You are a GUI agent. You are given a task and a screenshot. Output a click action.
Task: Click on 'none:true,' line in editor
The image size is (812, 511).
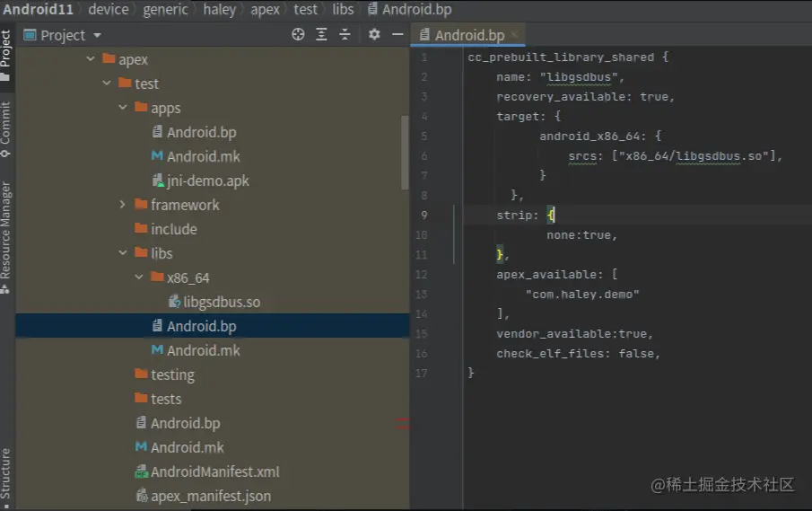coord(582,235)
